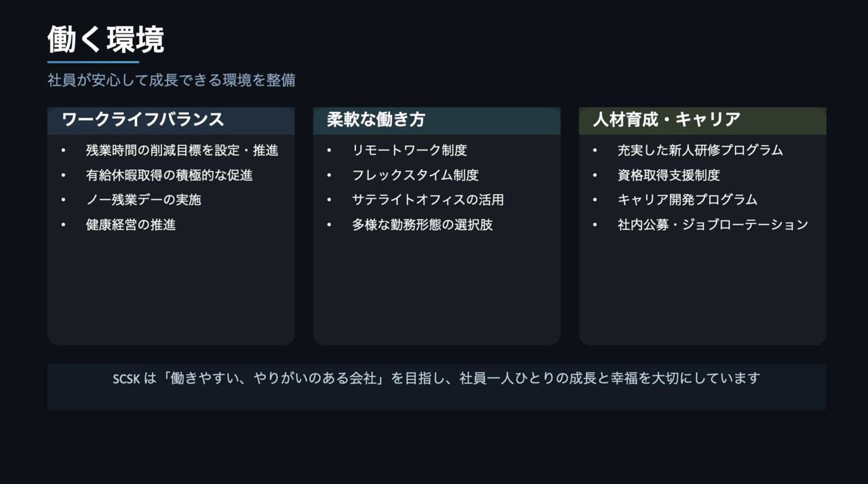Click the ノー残業デーの実施 bullet text

tap(143, 200)
